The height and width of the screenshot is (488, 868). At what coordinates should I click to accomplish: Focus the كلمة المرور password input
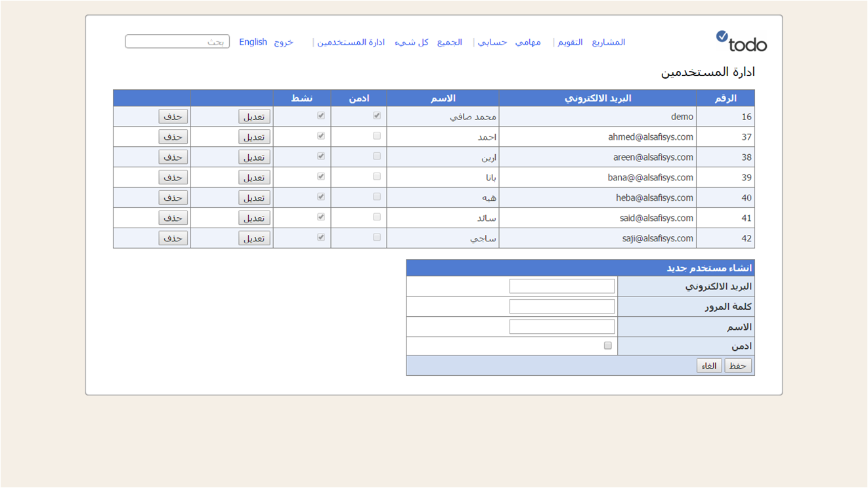pos(562,306)
